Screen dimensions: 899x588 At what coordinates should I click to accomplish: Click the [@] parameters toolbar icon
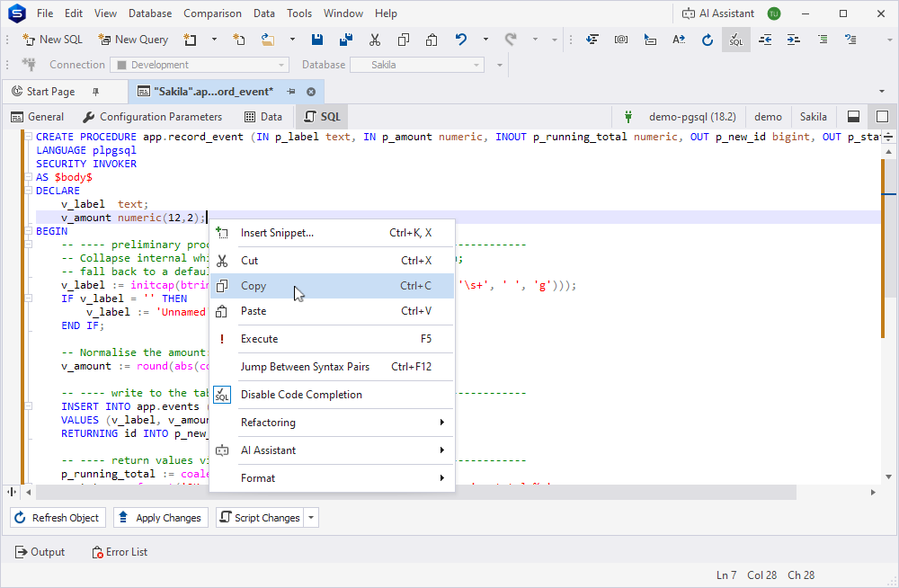(x=621, y=40)
